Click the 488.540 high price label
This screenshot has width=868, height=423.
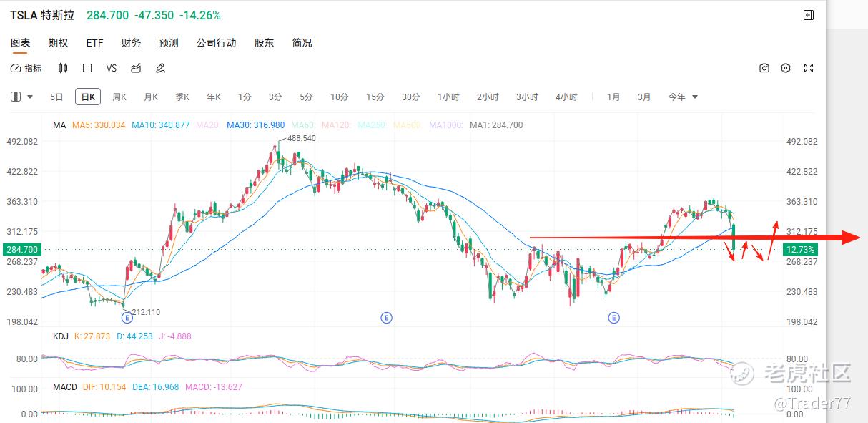(301, 138)
